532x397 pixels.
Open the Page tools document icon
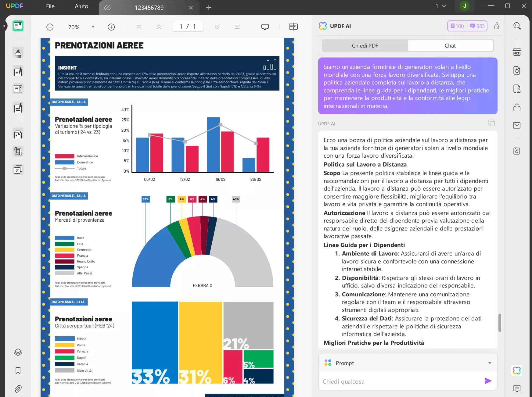pos(18,134)
